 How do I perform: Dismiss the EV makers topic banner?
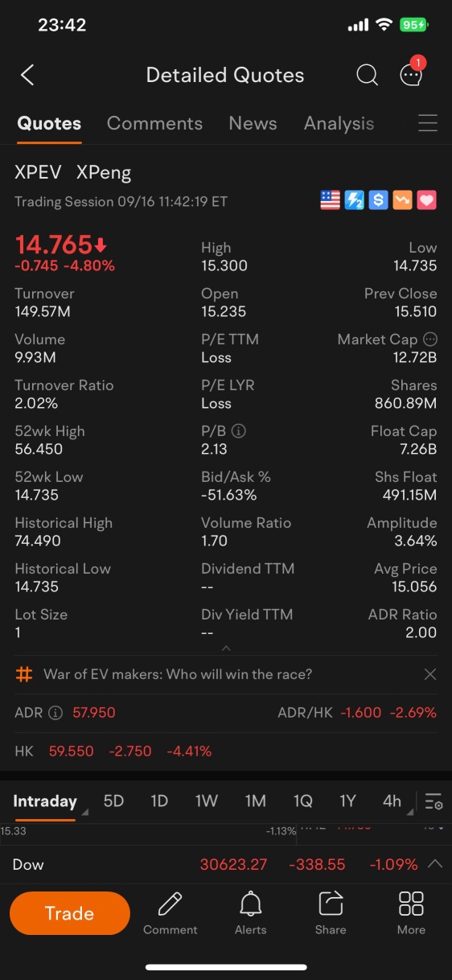430,674
